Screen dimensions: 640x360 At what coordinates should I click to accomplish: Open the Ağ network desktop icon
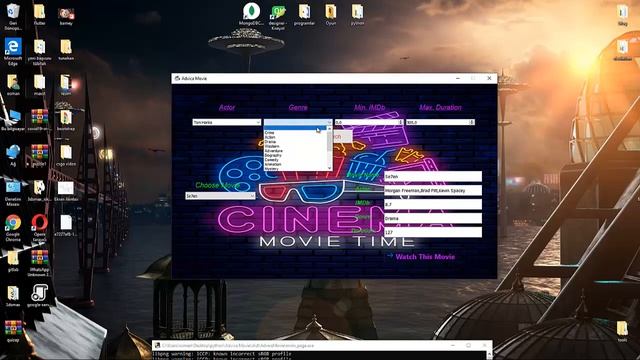pyautogui.click(x=13, y=155)
